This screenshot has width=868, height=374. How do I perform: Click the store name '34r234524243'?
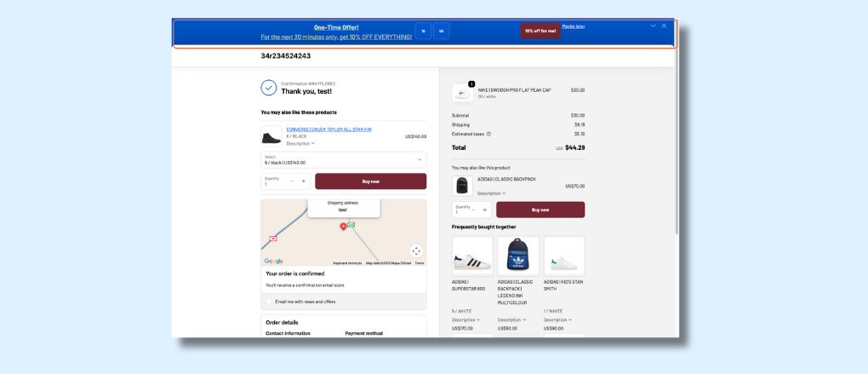point(286,56)
